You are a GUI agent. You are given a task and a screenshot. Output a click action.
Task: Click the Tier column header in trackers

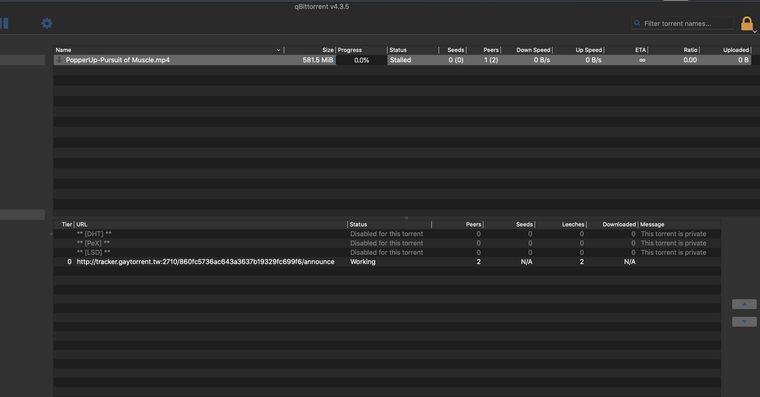[67, 224]
